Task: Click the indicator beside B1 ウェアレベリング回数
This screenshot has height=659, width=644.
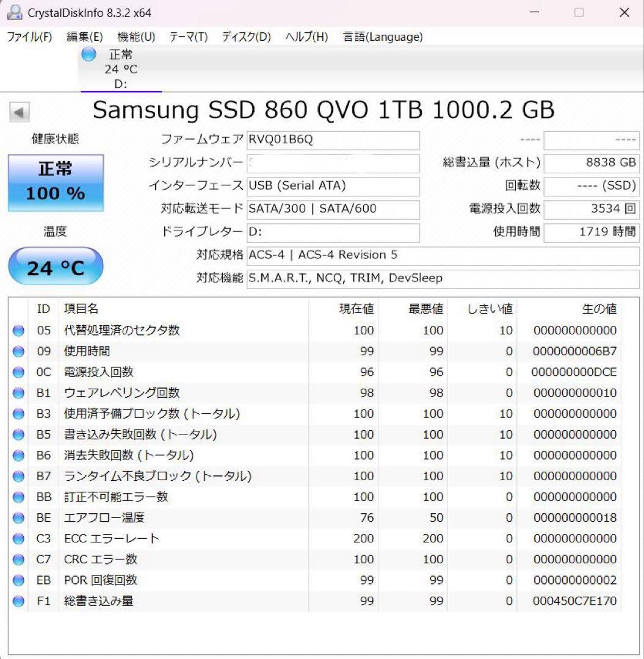Action: (18, 392)
